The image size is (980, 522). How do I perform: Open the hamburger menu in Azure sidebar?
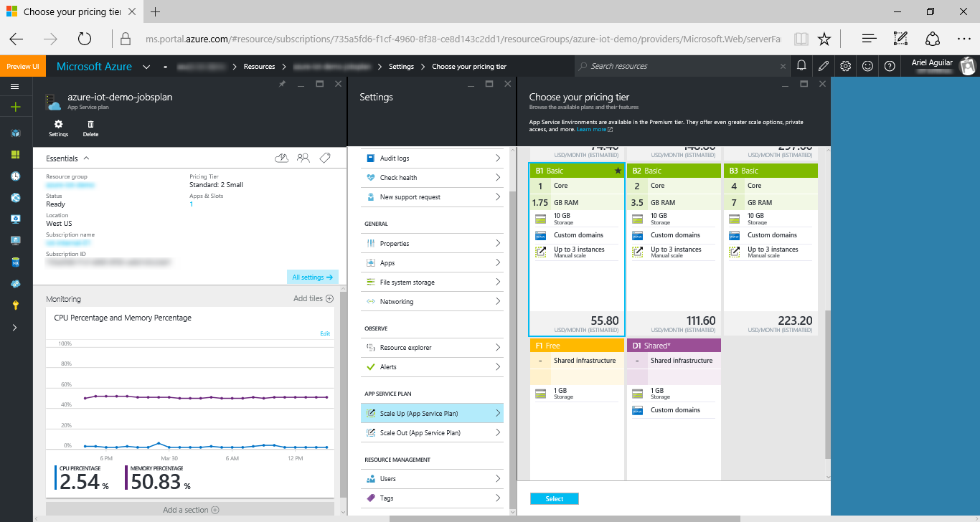[15, 86]
